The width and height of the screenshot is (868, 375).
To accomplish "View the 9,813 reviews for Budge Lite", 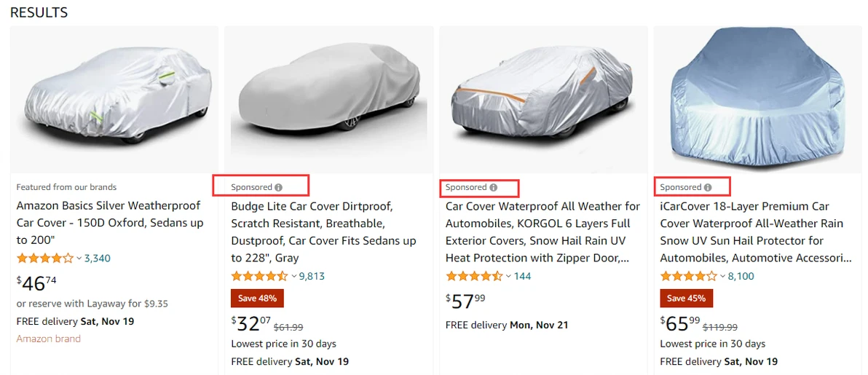I will pos(312,276).
